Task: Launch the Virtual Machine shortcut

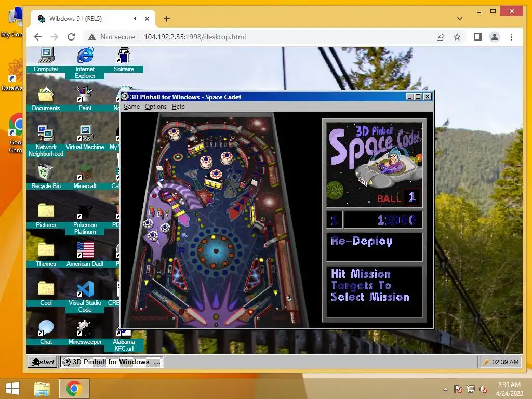Action: [85, 137]
